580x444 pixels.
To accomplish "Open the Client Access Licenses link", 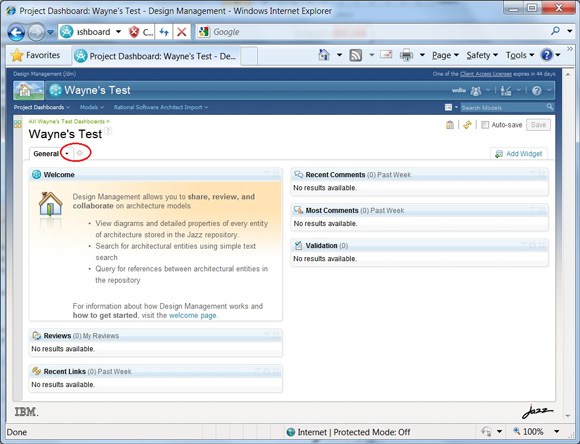I will [x=486, y=74].
